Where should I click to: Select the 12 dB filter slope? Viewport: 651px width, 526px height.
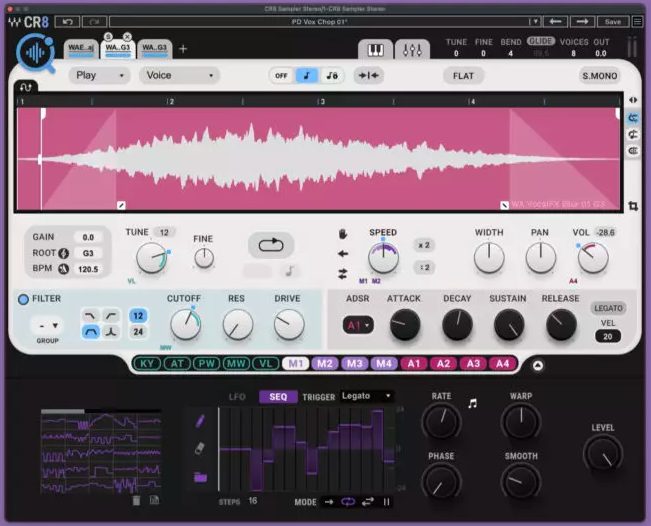pyautogui.click(x=138, y=316)
